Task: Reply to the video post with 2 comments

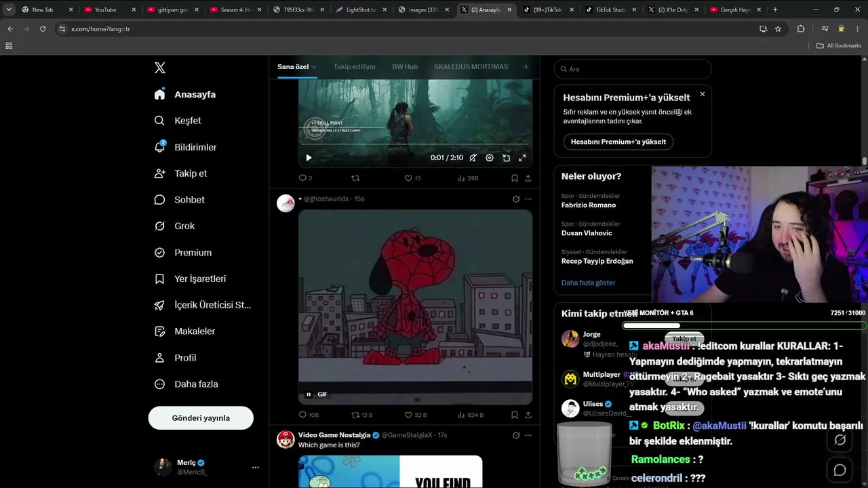Action: (x=306, y=178)
